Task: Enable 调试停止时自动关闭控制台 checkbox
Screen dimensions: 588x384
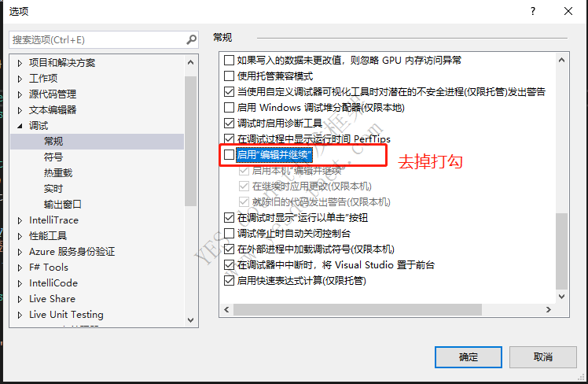Action: (229, 234)
